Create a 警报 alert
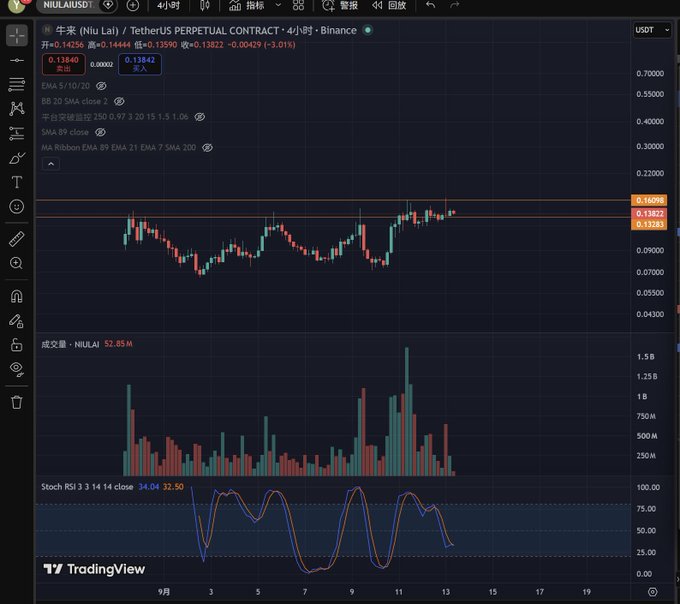Image resolution: width=680 pixels, height=604 pixels. point(340,5)
